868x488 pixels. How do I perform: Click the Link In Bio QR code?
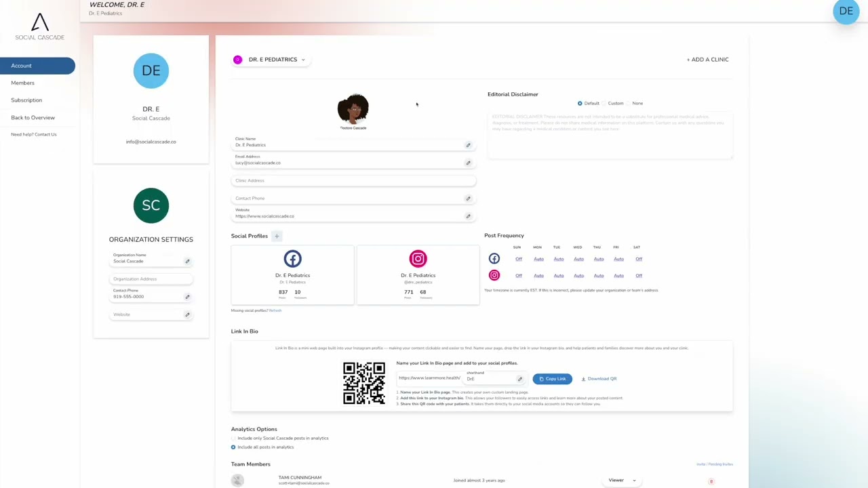(x=364, y=383)
